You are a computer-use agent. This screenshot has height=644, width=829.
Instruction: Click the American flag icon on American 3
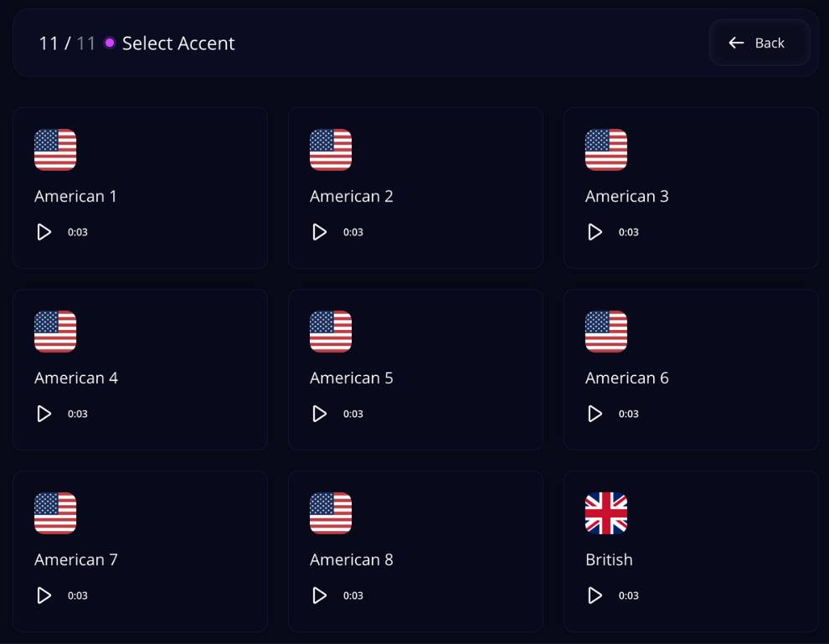[606, 150]
